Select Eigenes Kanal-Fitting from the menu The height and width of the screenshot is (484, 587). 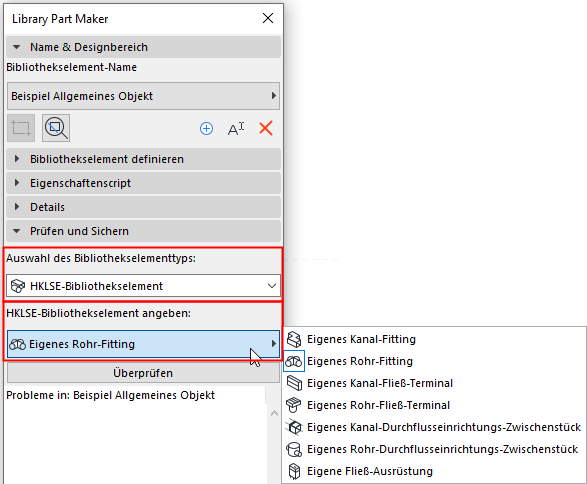pyautogui.click(x=434, y=339)
